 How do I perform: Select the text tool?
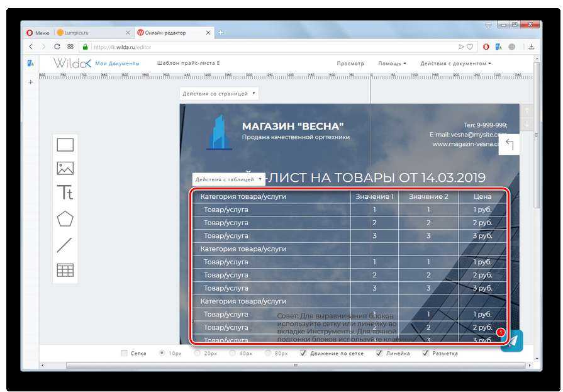tap(65, 193)
